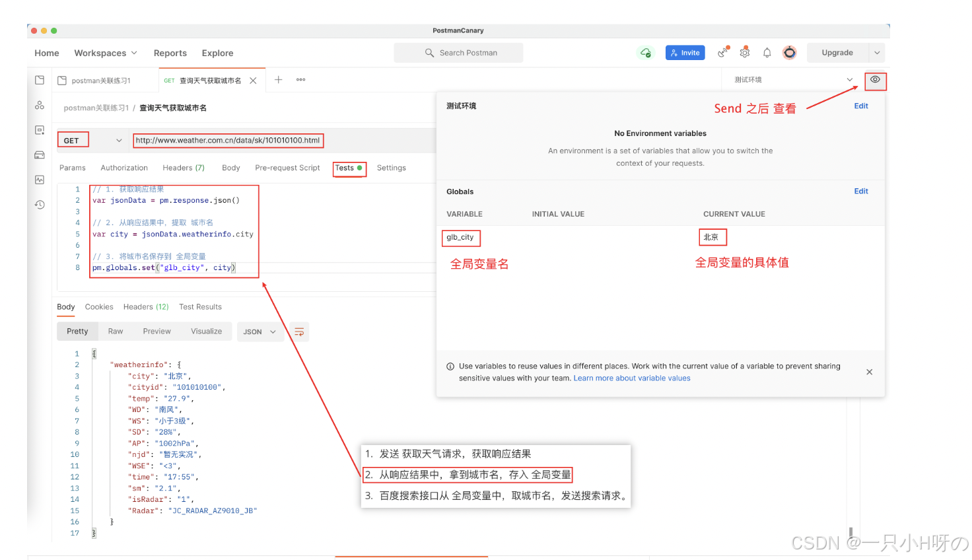This screenshot has height=560, width=972.
Task: Add a new request tab
Action: tap(279, 80)
